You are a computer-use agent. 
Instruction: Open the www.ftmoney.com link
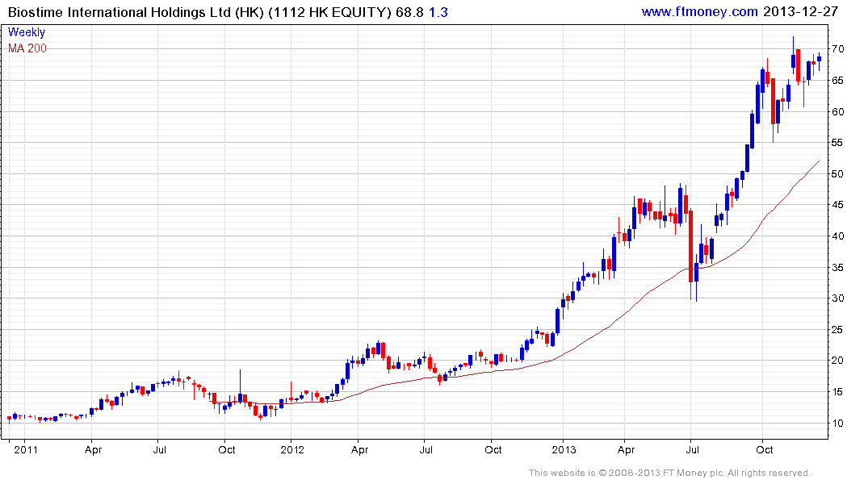click(x=699, y=11)
